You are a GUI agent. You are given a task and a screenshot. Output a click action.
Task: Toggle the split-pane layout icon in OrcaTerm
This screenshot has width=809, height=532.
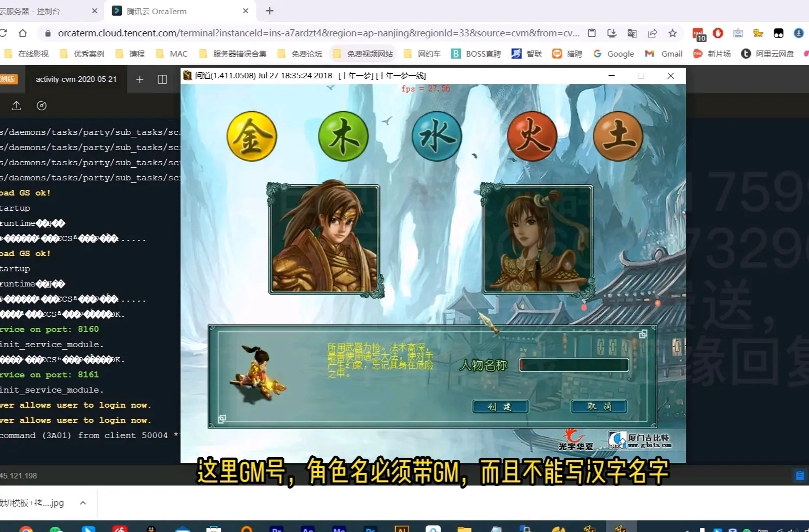pos(162,79)
